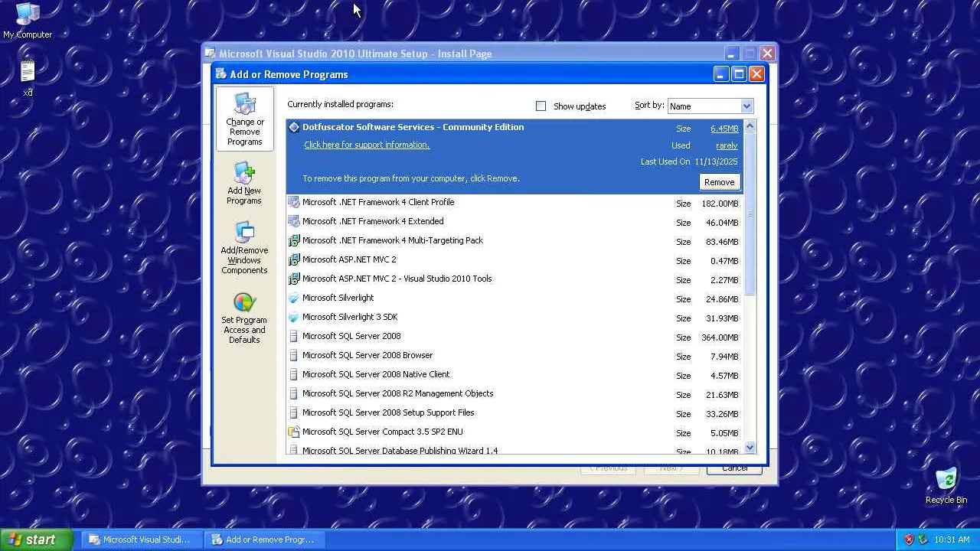Viewport: 980px width, 551px height.
Task: Select the xd text file on desktop
Action: point(28,78)
